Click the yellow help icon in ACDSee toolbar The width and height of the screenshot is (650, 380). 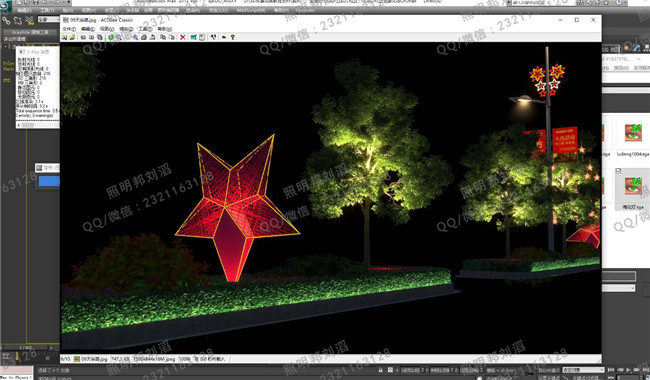(x=233, y=37)
